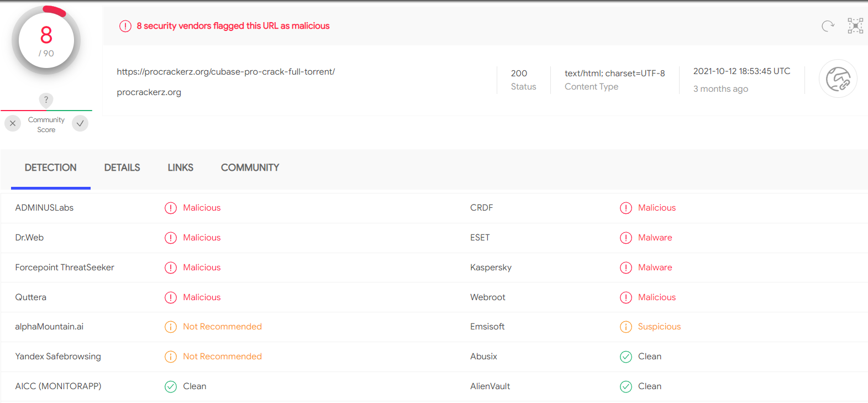
Task: Click Yandex Safebrowsing not recommended icon
Action: point(171,357)
